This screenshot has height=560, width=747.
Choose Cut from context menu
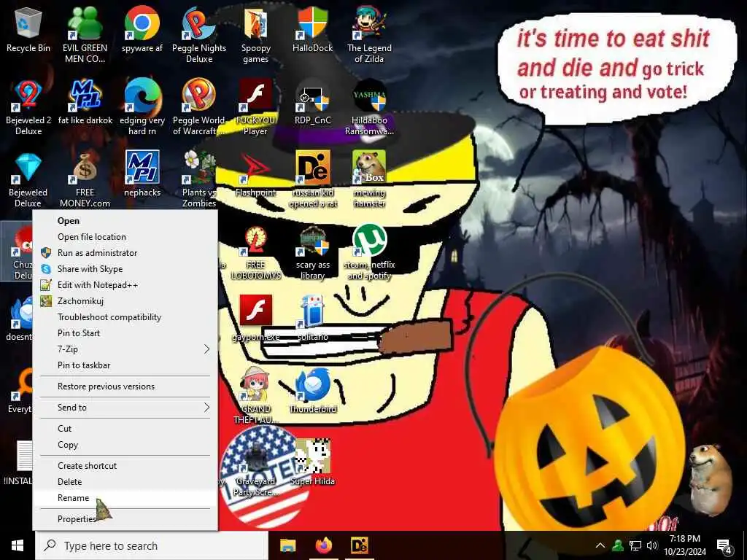125,429
